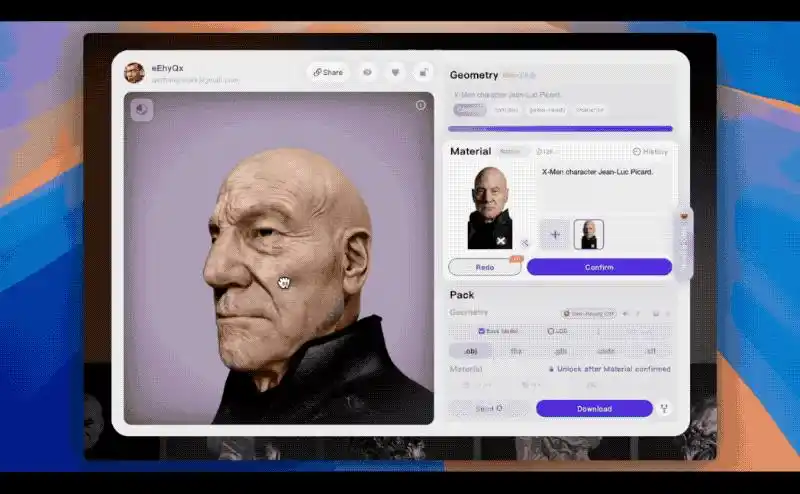
Task: Click the info icon in viewport top-right
Action: pyautogui.click(x=420, y=105)
